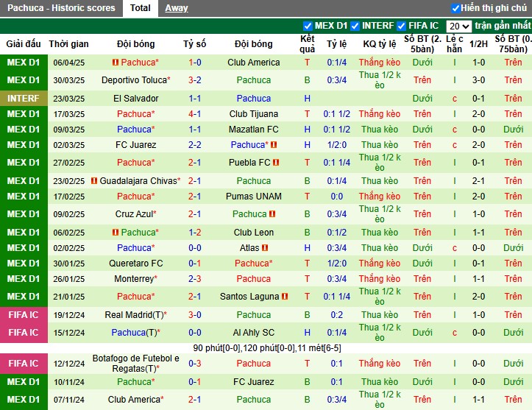Click the 2-3 score of the Monterrey match
The height and width of the screenshot is (410, 532).
tap(195, 279)
